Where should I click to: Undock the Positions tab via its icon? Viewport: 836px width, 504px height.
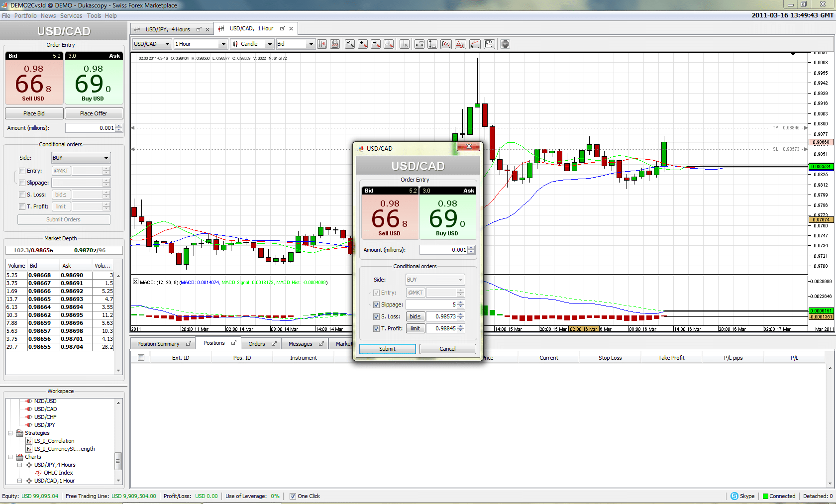[x=233, y=343]
